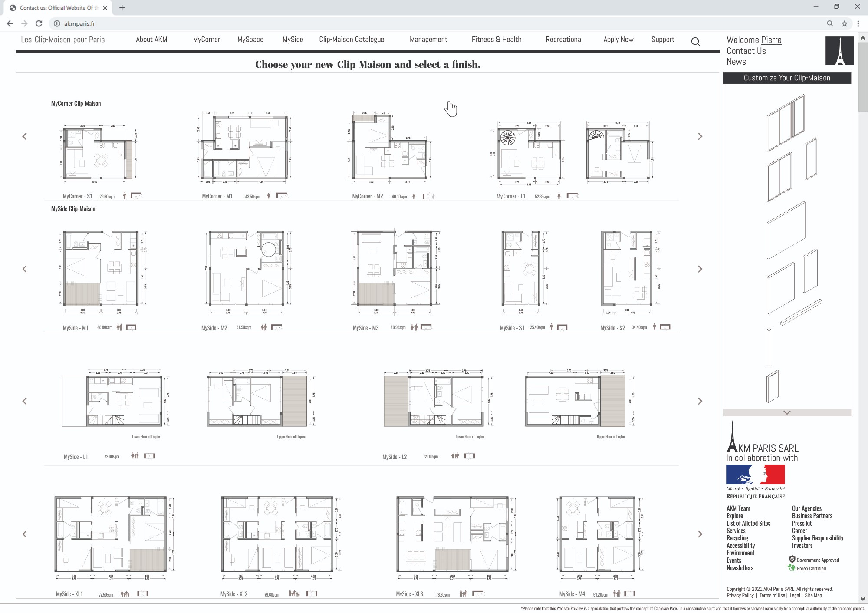
Task: Click Les Clip-Maison pour Paris home link
Action: (63, 40)
